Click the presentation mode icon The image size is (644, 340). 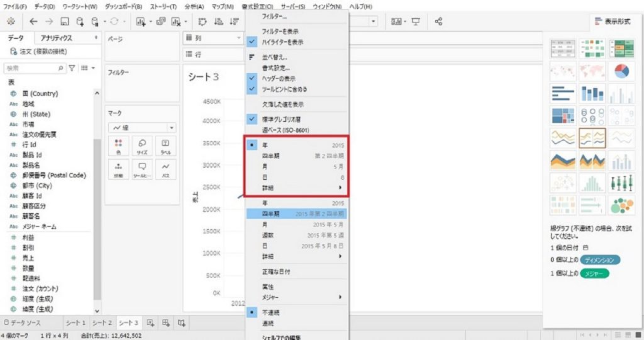click(x=416, y=21)
